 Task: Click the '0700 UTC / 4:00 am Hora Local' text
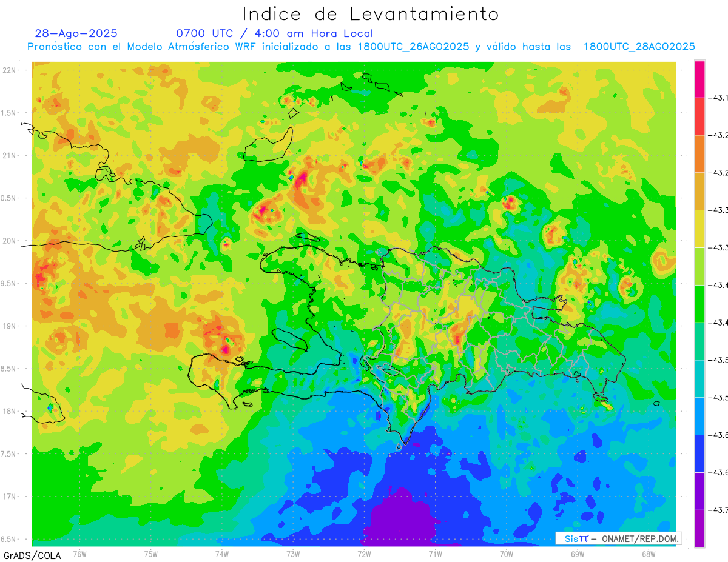275,33
